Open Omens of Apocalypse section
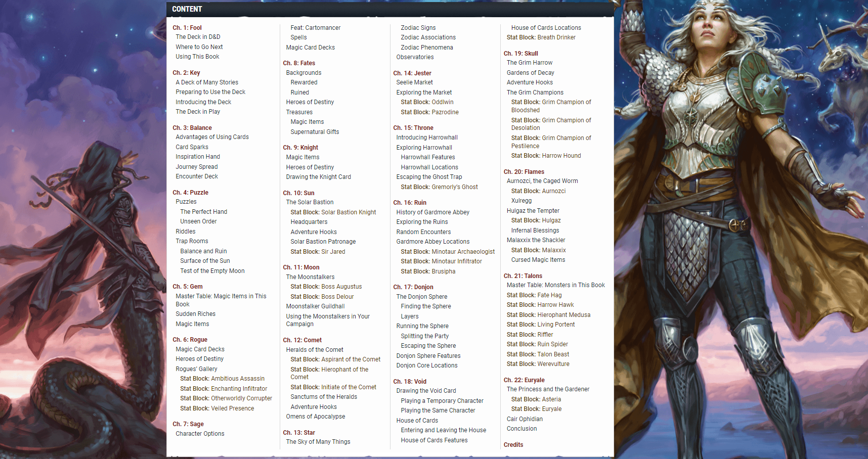 [315, 417]
